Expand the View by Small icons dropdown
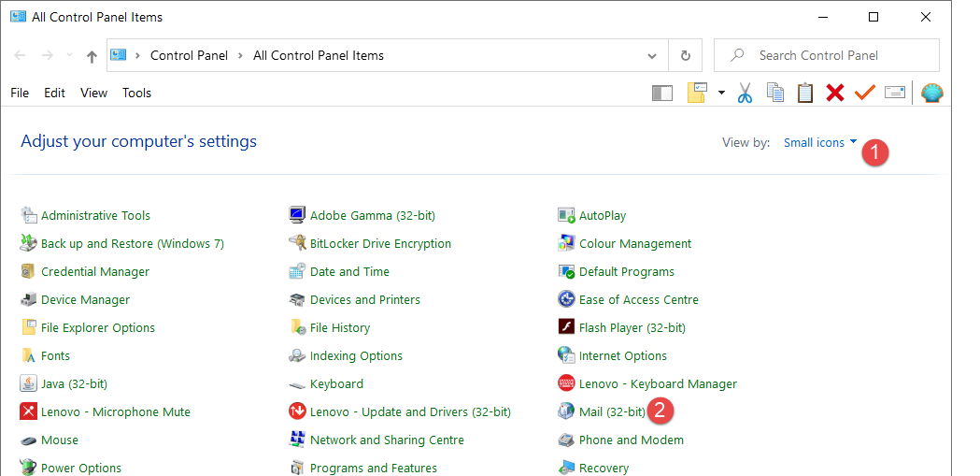 pyautogui.click(x=820, y=143)
